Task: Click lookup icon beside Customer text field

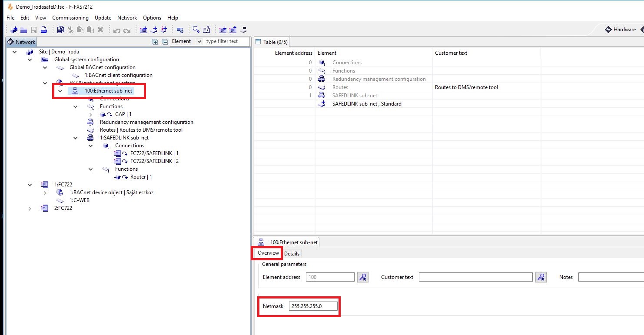Action: [x=541, y=277]
